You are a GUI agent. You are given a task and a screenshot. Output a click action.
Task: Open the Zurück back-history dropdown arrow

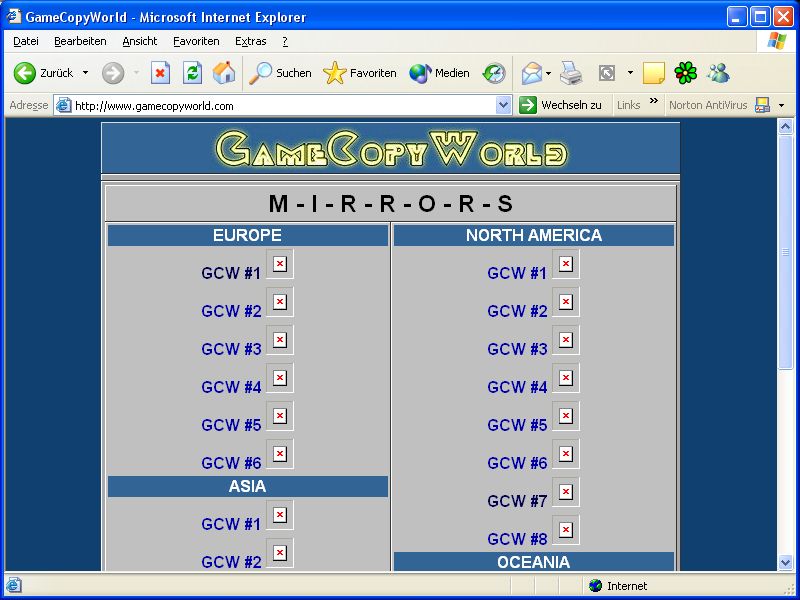pyautogui.click(x=85, y=73)
